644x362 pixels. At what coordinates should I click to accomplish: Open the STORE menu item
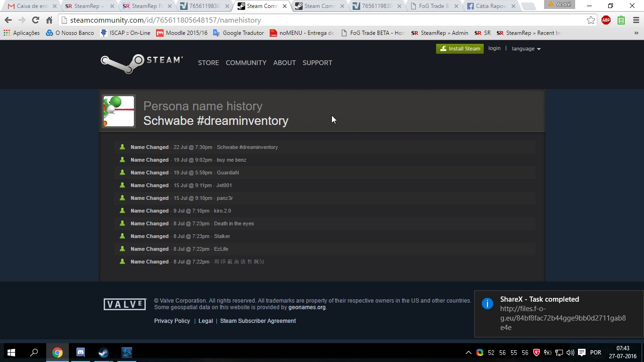[x=208, y=63]
